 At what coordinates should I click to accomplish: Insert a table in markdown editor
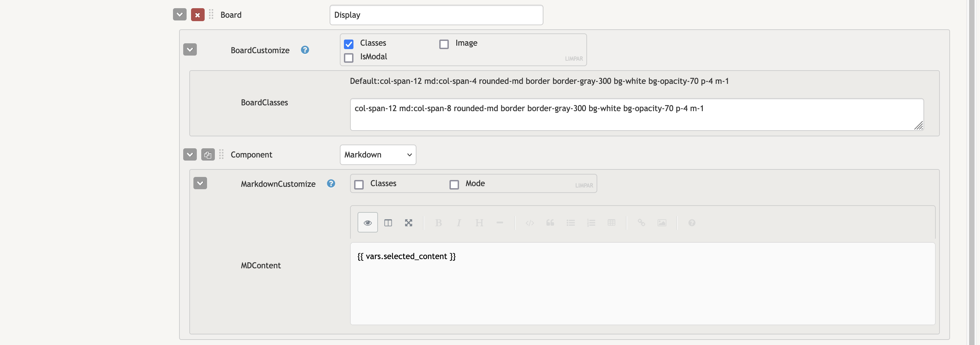(611, 223)
